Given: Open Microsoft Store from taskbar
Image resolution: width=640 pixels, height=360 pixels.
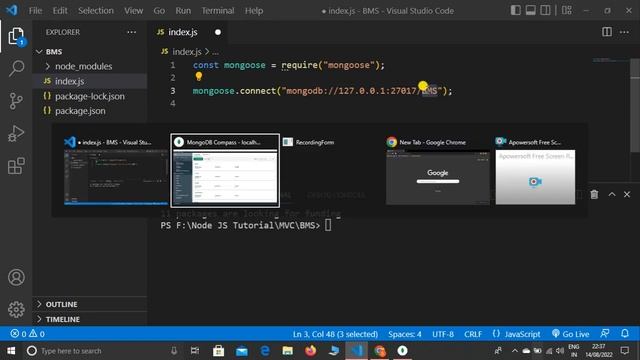Looking at the screenshot, I should (x=218, y=351).
